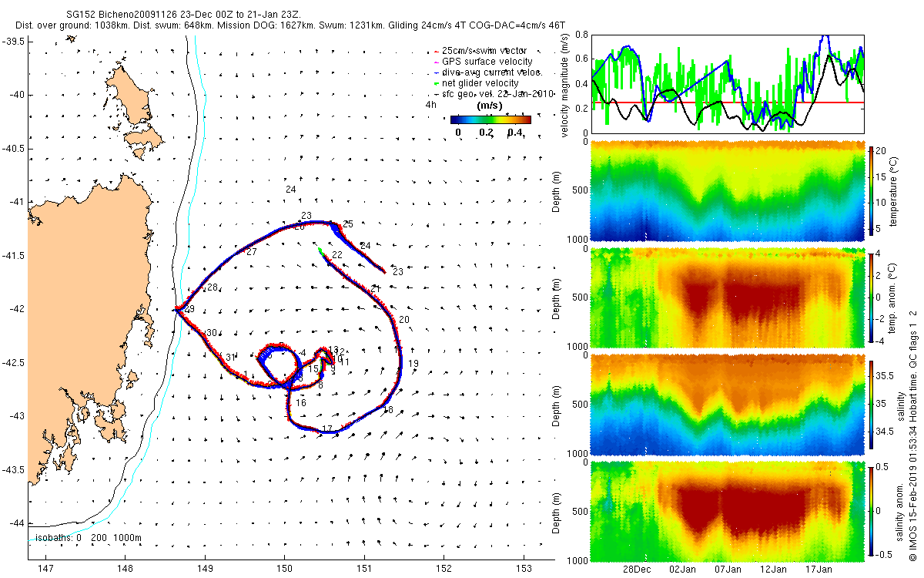Click the 'temperature (°C)' colorbar label

[x=894, y=191]
